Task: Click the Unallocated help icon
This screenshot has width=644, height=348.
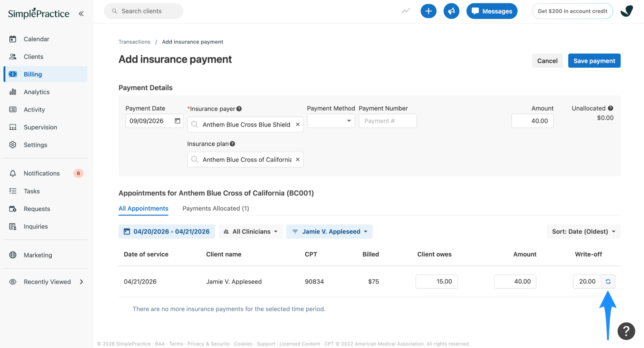Action: click(610, 108)
